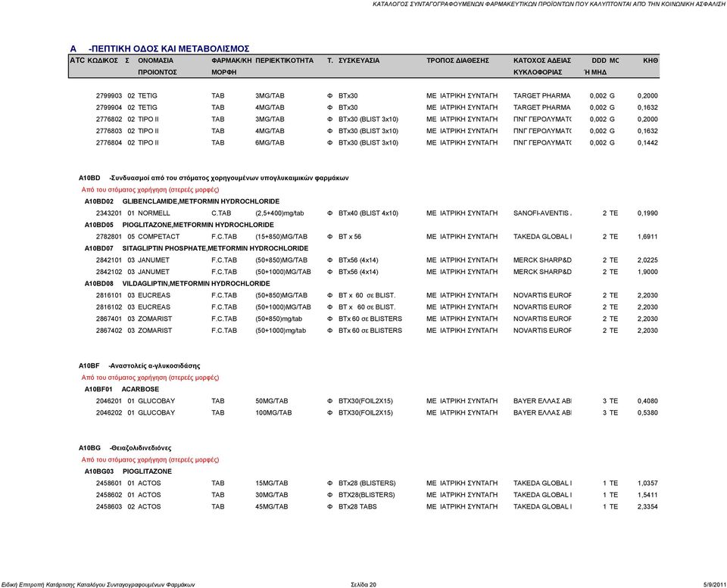Click the section title ΠΕΠΤΙΚΗ ΟΔΟΣ ΚΑΙ ΜΕΤΑΒΟΛΙΣΜΟΣ
Viewport: 727px width, 588px height.
coord(169,48)
